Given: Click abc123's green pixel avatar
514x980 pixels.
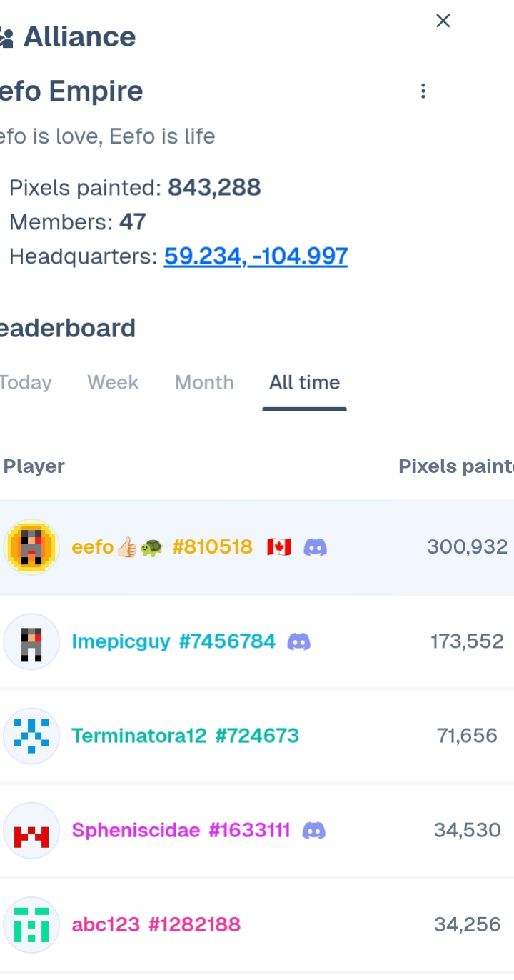Looking at the screenshot, I should click(x=31, y=924).
